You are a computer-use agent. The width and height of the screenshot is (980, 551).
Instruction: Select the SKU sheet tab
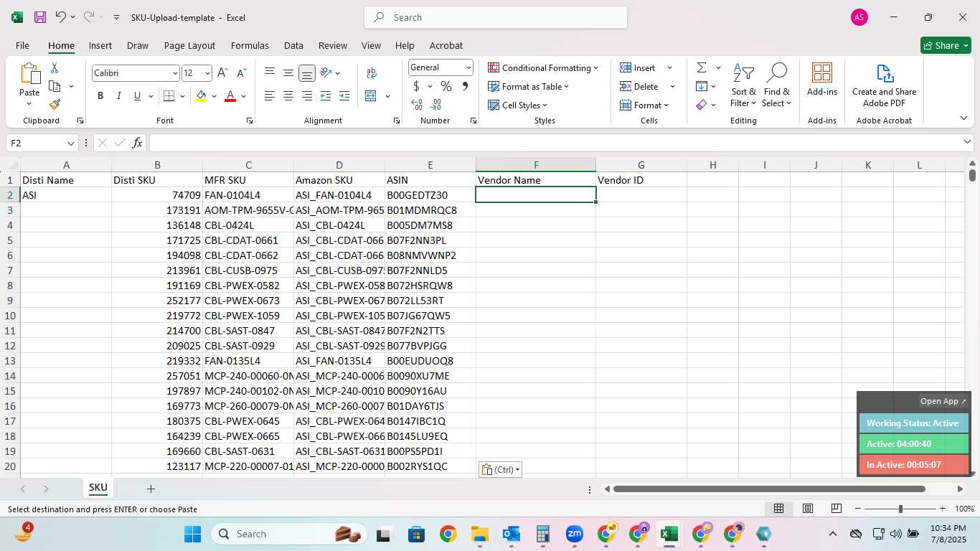98,488
